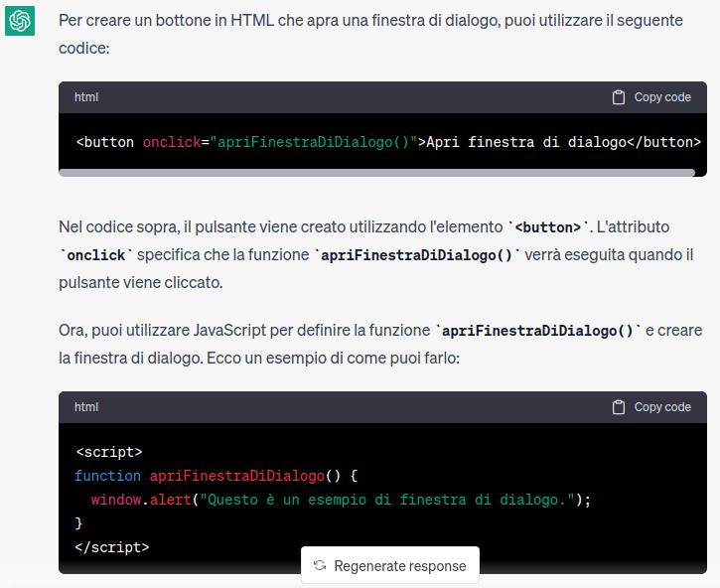The height and width of the screenshot is (588, 720).
Task: Click the 'html' label of the script code block
Action: tap(86, 407)
